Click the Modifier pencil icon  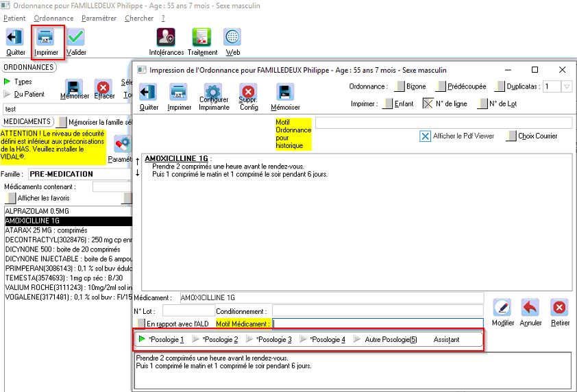pos(502,307)
